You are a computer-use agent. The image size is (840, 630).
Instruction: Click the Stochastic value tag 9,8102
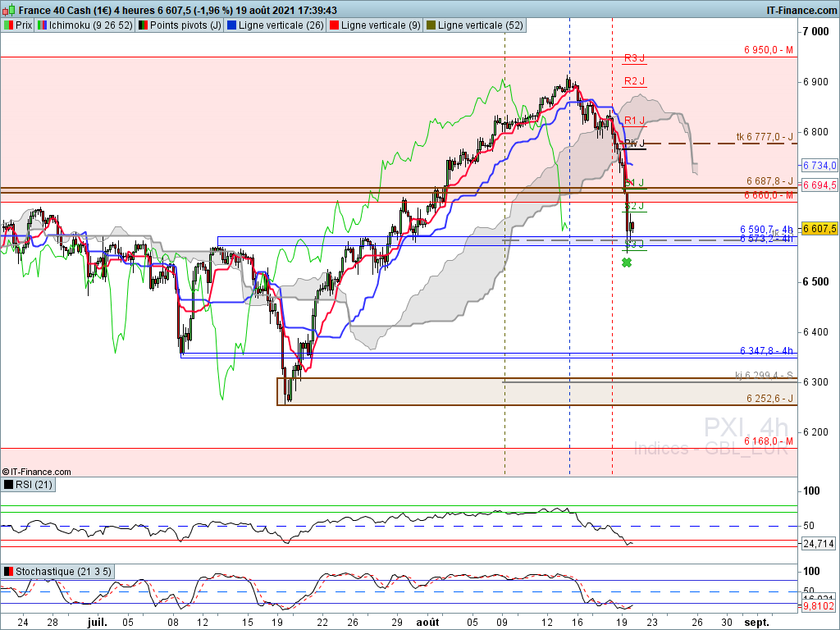[x=819, y=606]
